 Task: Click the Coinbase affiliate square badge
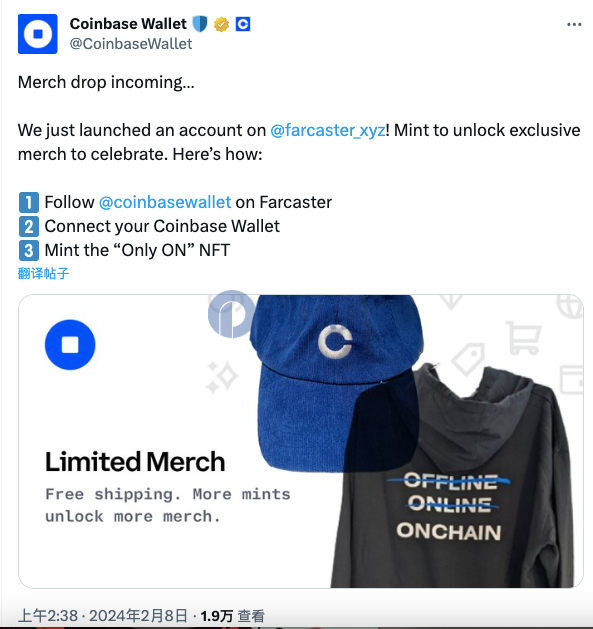[x=242, y=24]
